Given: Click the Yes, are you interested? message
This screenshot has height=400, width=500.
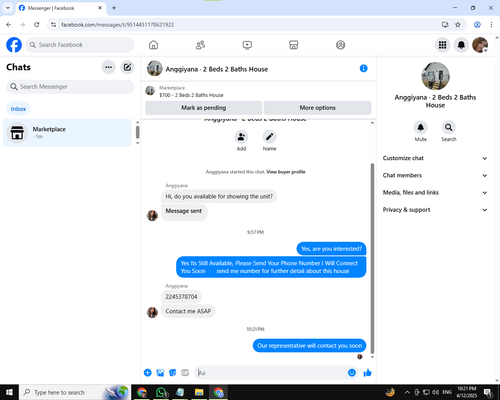Looking at the screenshot, I should 331,249.
